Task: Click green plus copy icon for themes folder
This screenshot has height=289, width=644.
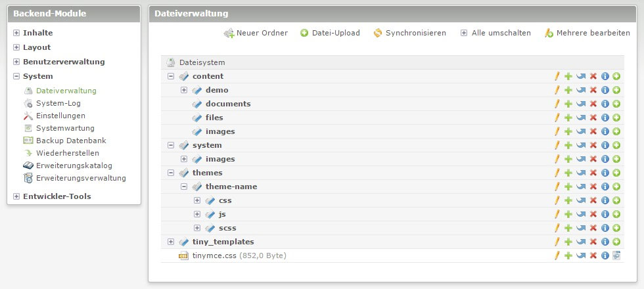Action: pos(568,173)
